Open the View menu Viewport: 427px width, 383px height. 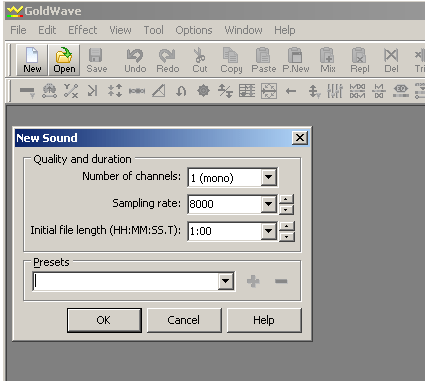click(x=120, y=30)
